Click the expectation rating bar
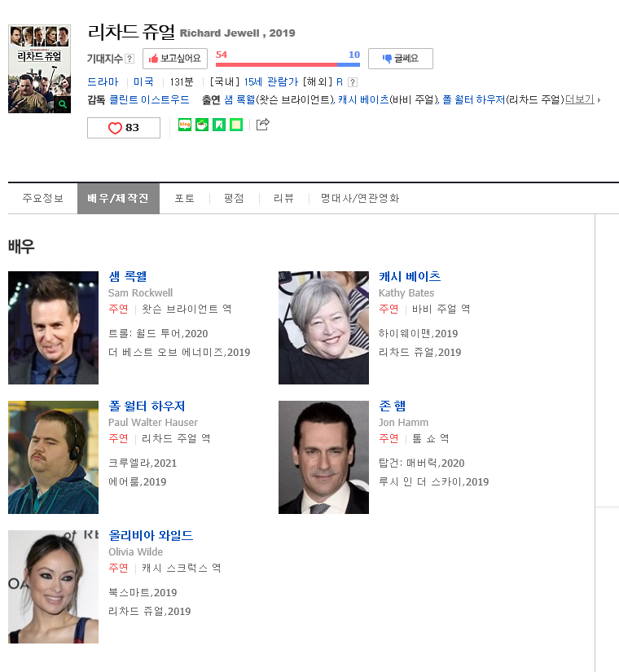 pos(288,64)
